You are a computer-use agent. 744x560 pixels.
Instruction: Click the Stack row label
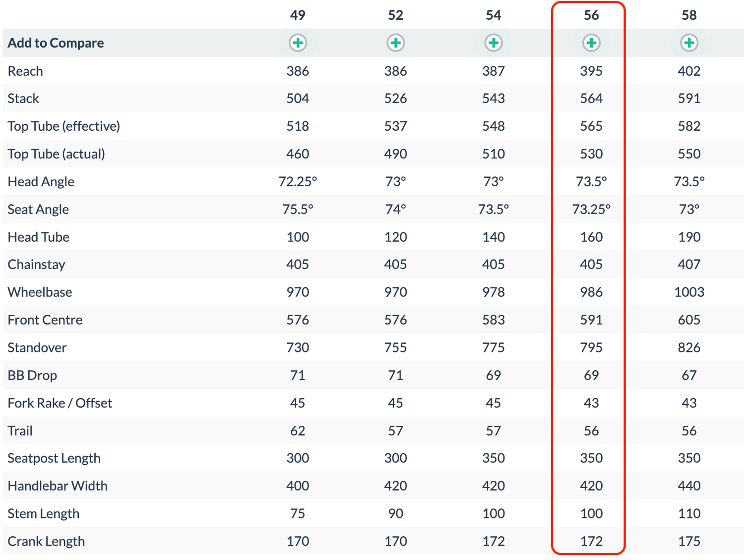coord(23,99)
